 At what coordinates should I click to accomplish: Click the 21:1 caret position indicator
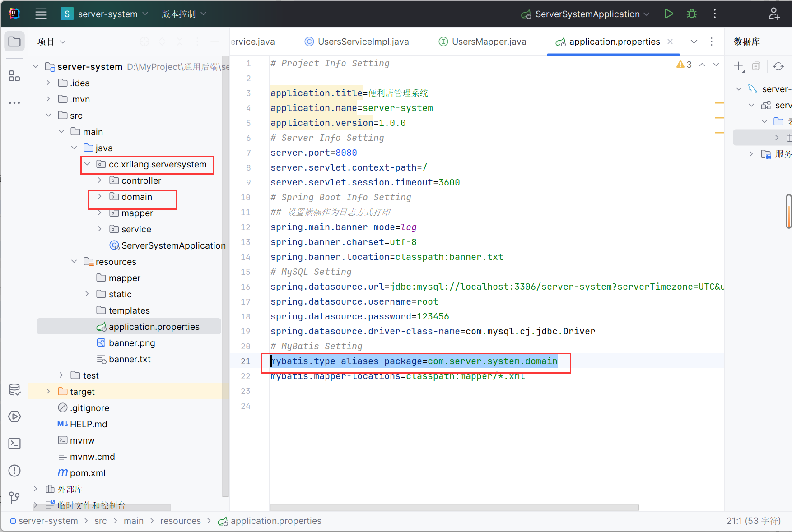click(x=754, y=521)
